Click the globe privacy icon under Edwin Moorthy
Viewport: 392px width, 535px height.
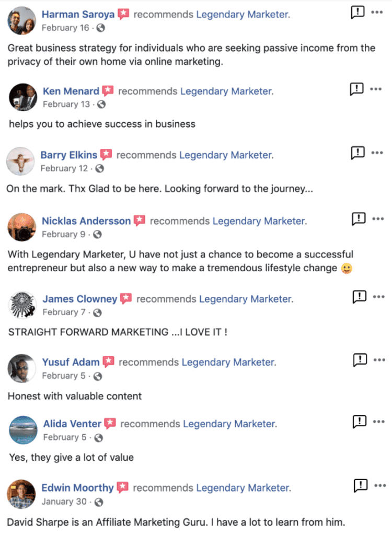(x=98, y=502)
